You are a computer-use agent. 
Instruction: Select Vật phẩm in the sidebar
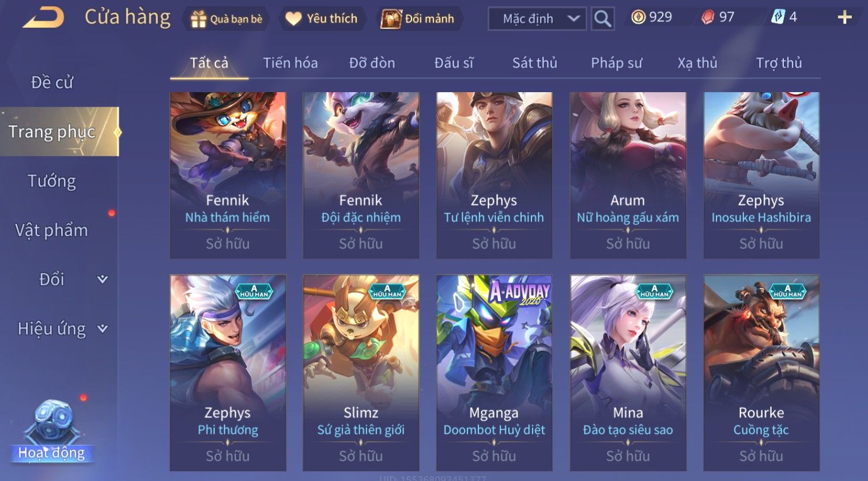(x=52, y=230)
